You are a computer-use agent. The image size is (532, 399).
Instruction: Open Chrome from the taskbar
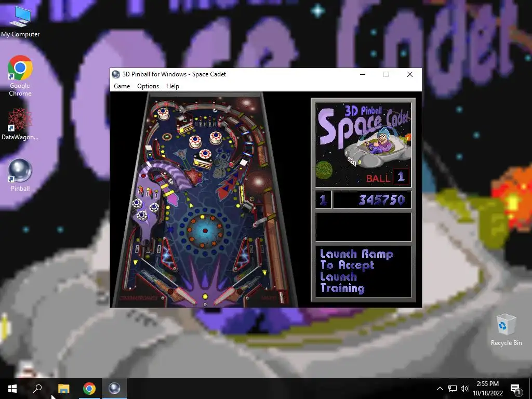coord(89,389)
